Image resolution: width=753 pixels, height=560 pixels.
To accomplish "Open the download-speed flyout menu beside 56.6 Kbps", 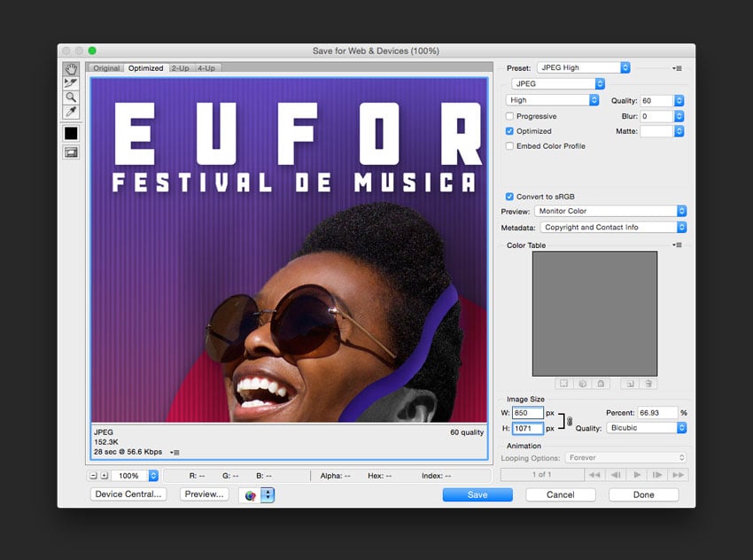I will (175, 453).
